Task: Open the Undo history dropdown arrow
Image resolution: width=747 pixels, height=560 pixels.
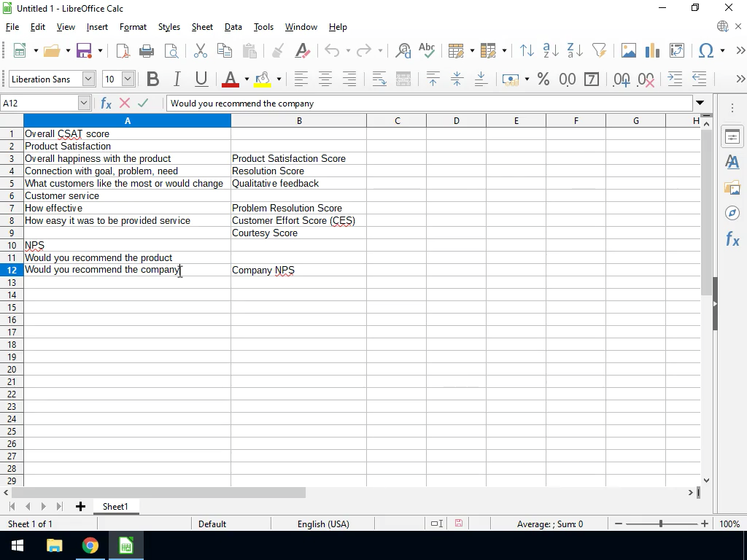Action: tap(348, 50)
